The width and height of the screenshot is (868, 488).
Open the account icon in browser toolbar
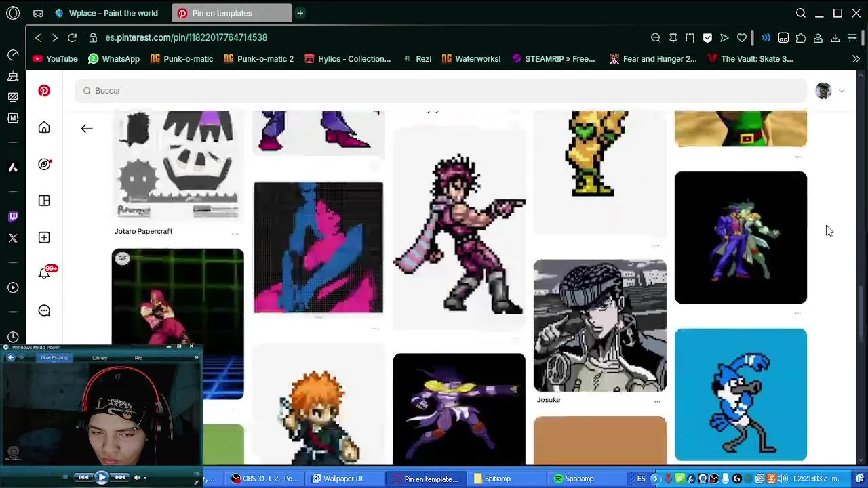(818, 38)
